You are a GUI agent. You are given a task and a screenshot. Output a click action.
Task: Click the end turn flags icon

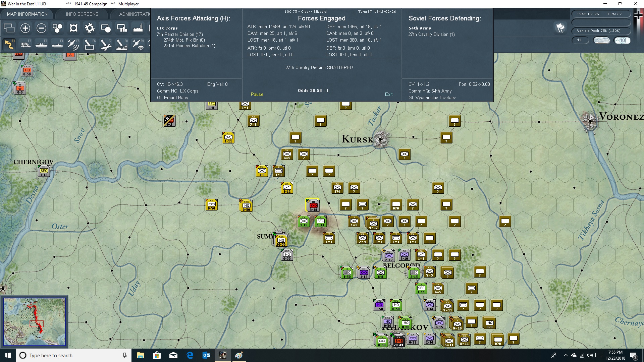[560, 28]
